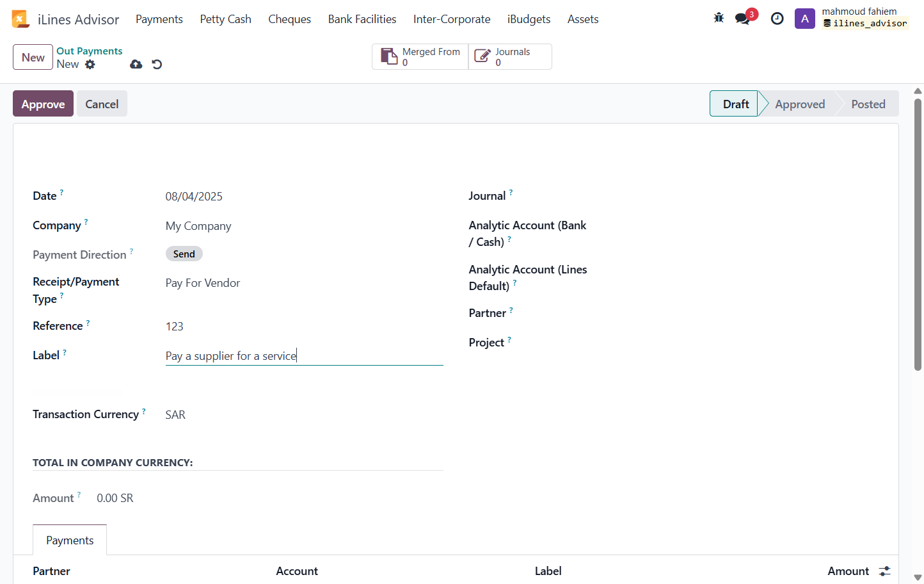The width and height of the screenshot is (924, 584).
Task: Click the Approved status stage
Action: tap(800, 104)
